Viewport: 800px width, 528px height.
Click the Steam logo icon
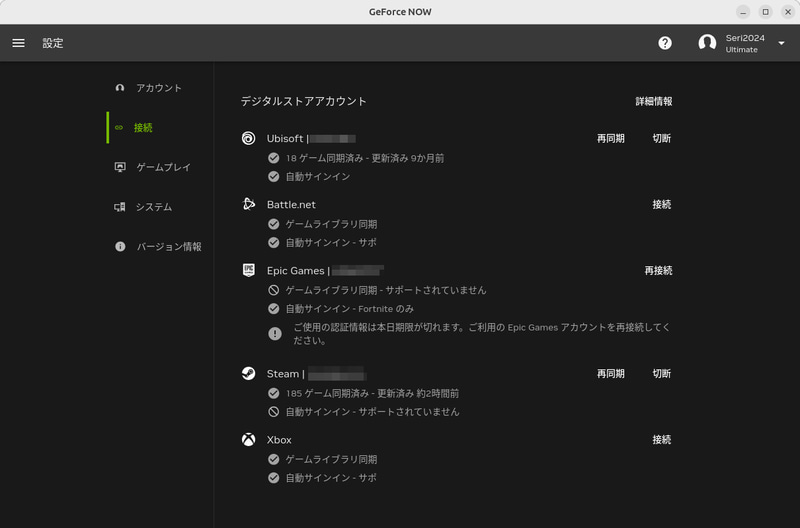248,373
